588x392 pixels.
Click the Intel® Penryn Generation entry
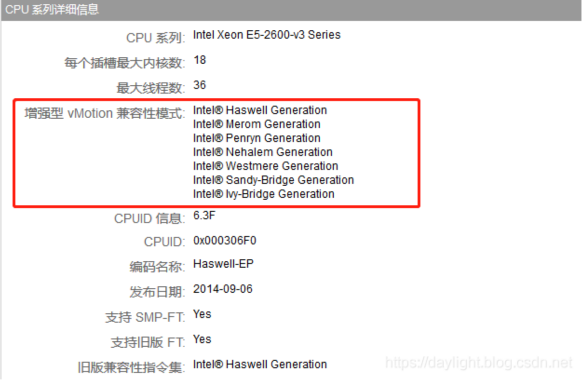pyautogui.click(x=257, y=138)
